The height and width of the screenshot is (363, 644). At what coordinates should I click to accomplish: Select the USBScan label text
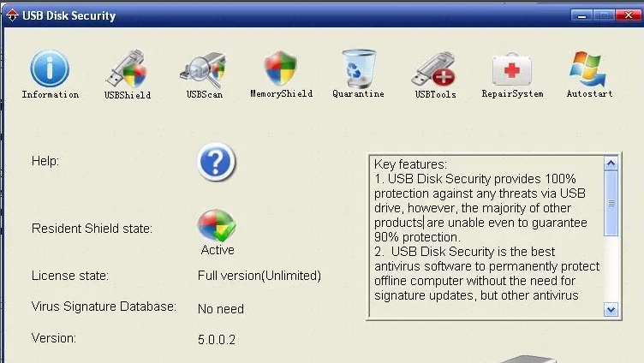204,94
